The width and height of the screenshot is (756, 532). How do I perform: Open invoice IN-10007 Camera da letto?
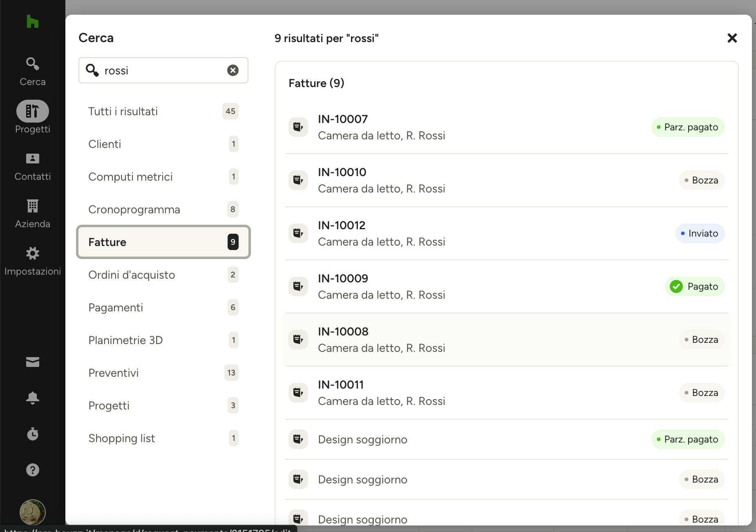(507, 127)
